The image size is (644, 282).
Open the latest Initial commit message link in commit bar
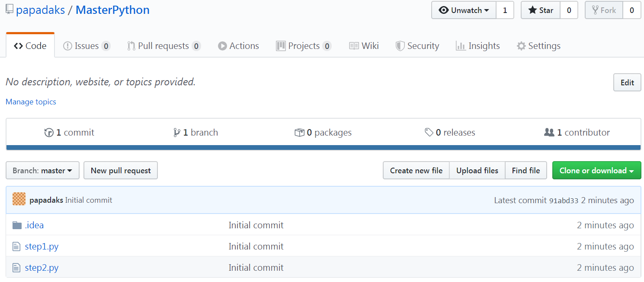pyautogui.click(x=89, y=200)
